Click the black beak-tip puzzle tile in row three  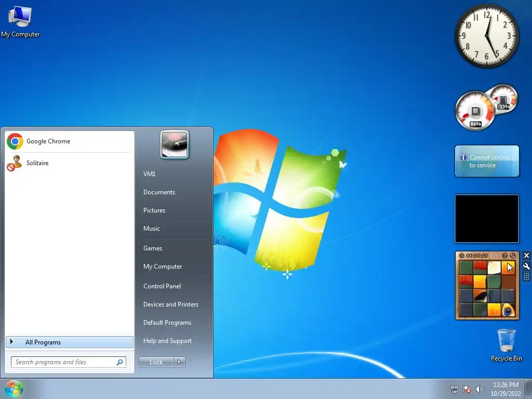(480, 296)
